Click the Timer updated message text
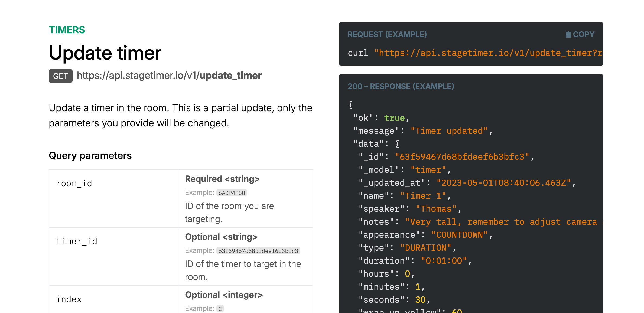The image size is (644, 313). click(x=450, y=131)
